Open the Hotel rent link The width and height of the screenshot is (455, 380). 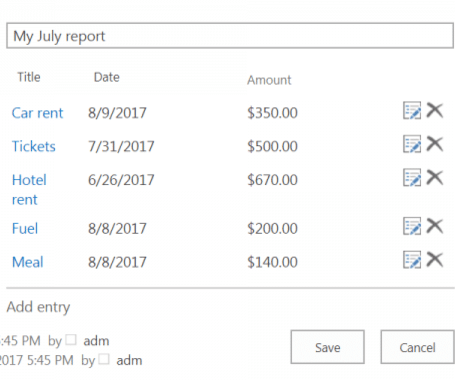(x=29, y=190)
